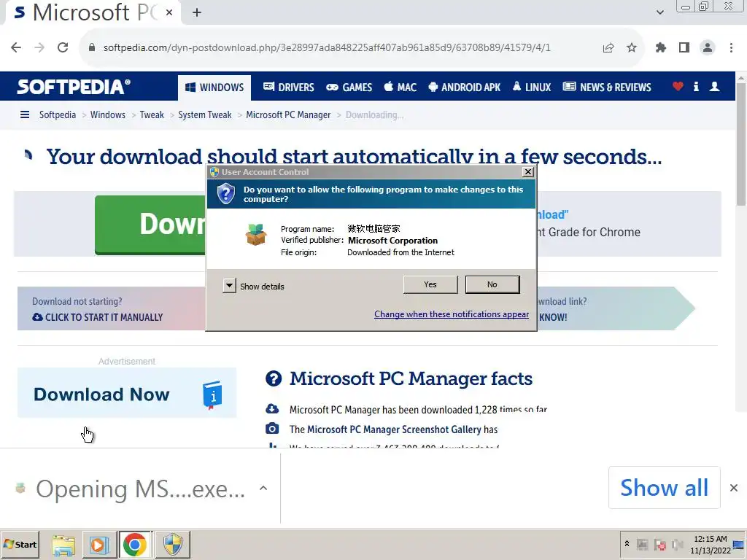The image size is (747, 560).
Task: Open the Microsoft PC Manager Screenshot Gallery link
Action: click(x=394, y=429)
